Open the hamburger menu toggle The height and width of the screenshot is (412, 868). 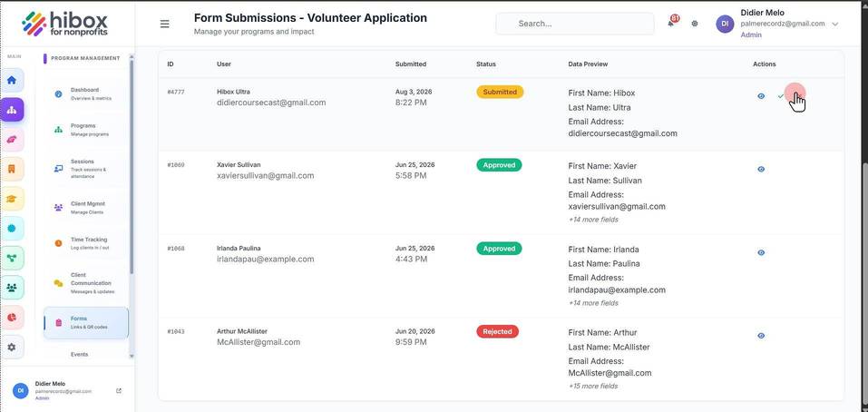[x=164, y=24]
